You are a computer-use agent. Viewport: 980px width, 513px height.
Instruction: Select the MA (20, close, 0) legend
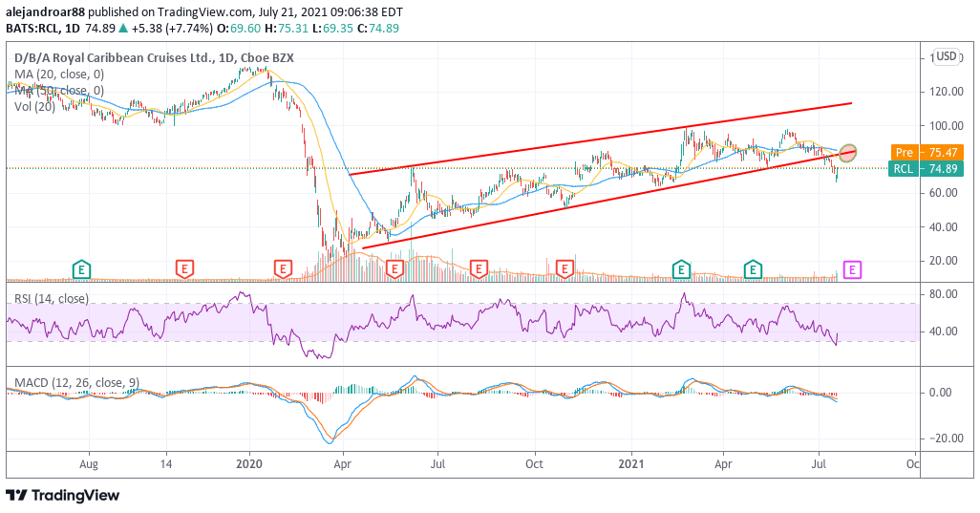pos(59,75)
